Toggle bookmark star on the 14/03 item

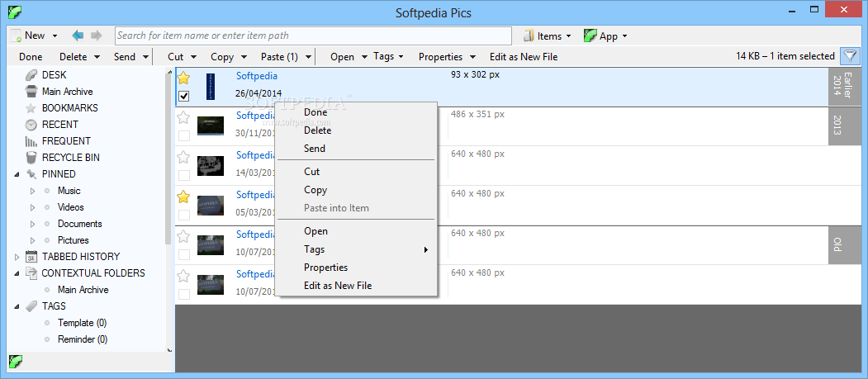pos(183,157)
